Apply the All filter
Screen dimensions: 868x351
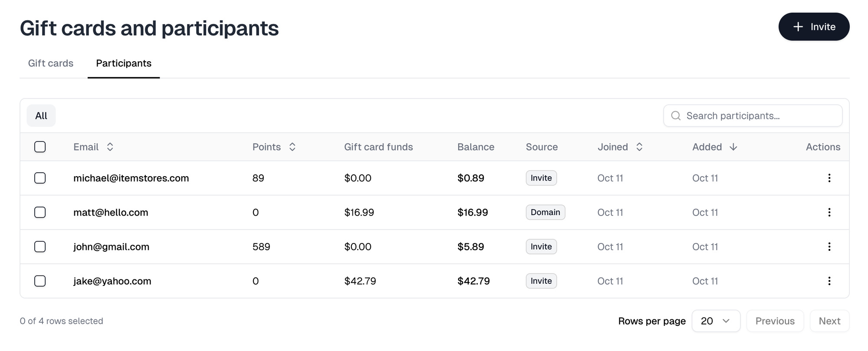41,116
